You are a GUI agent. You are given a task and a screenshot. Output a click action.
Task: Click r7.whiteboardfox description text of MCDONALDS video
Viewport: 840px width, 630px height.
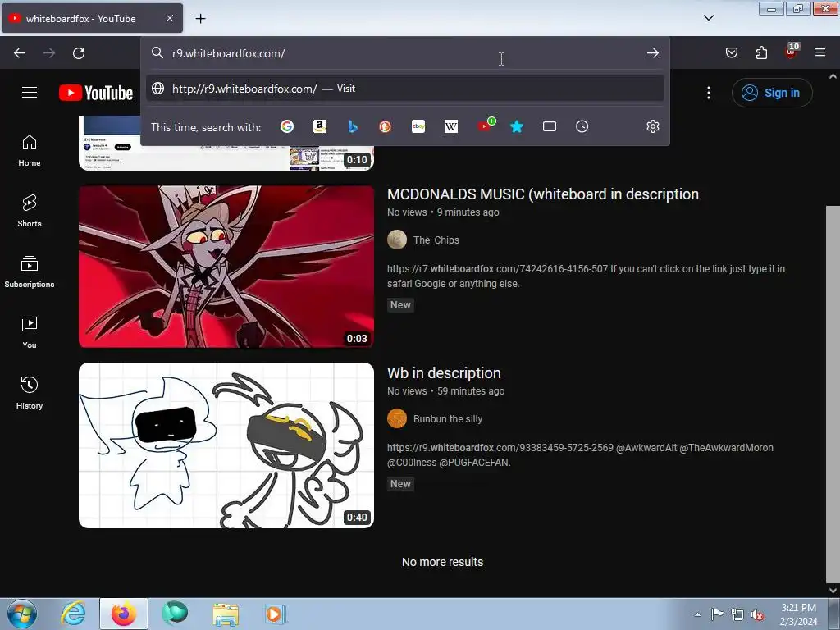[586, 276]
